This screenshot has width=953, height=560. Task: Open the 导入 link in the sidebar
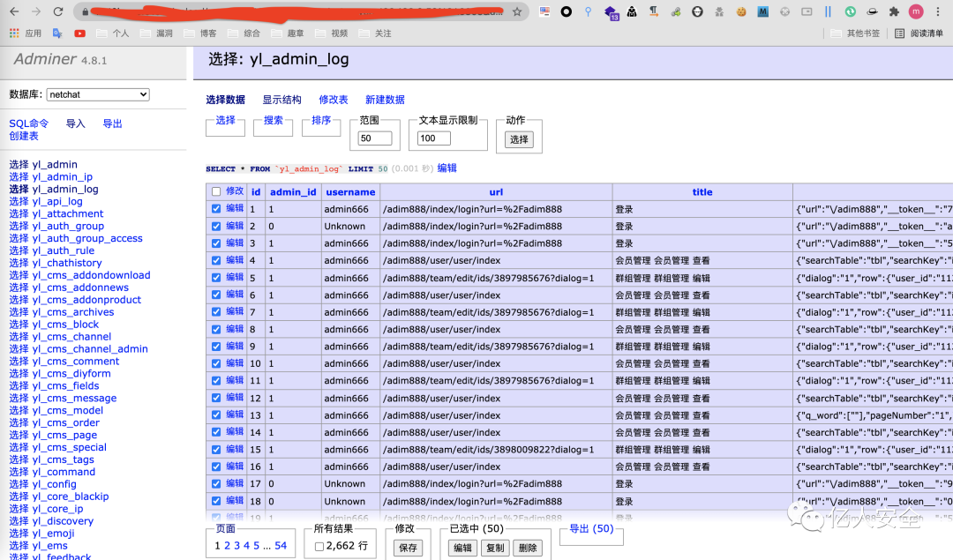click(75, 123)
